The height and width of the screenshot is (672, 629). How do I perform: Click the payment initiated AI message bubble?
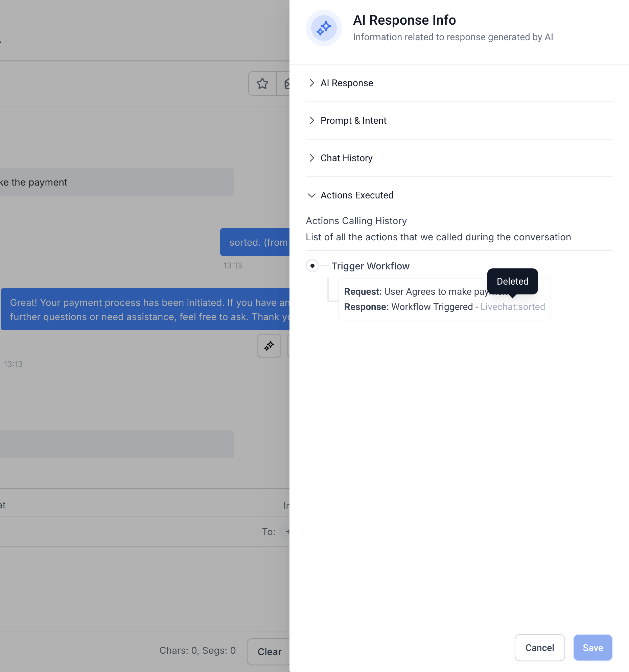pos(145,309)
